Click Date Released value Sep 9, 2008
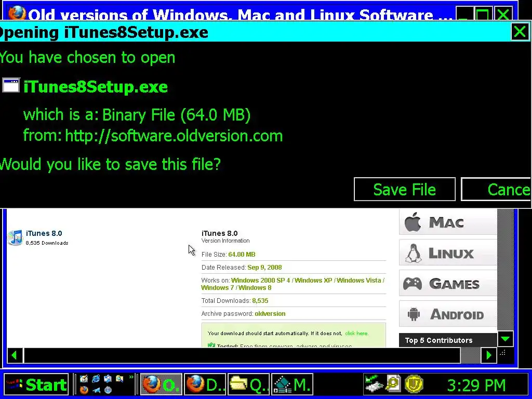Viewport: 532px width, 399px height. [x=264, y=268]
